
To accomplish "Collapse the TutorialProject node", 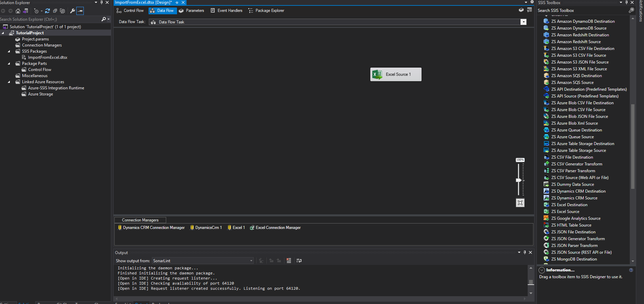I will tap(3, 33).
